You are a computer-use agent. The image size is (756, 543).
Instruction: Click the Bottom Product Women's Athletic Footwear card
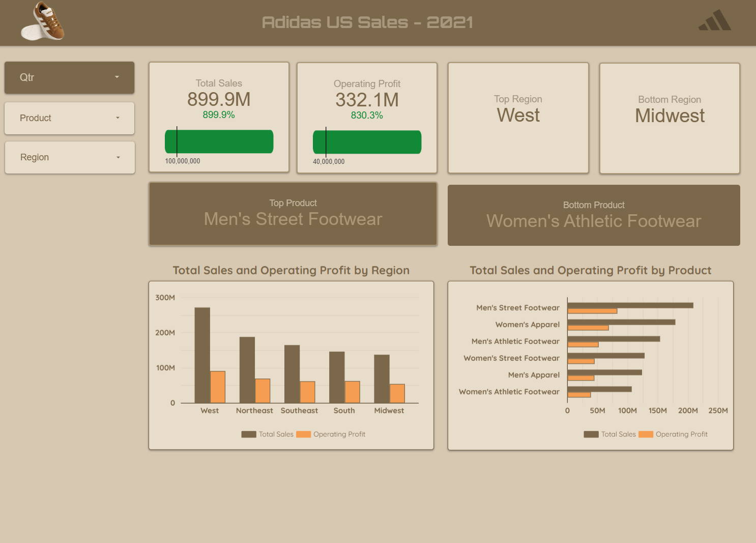pyautogui.click(x=594, y=215)
